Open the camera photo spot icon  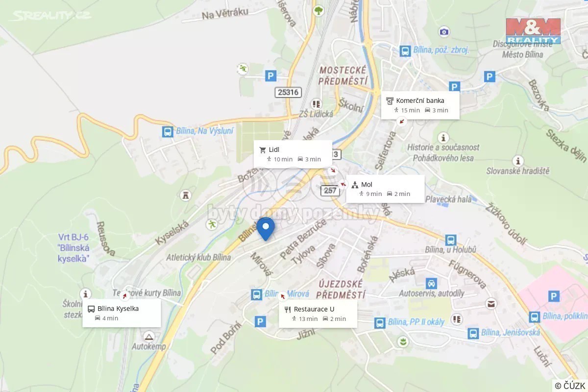(x=444, y=32)
